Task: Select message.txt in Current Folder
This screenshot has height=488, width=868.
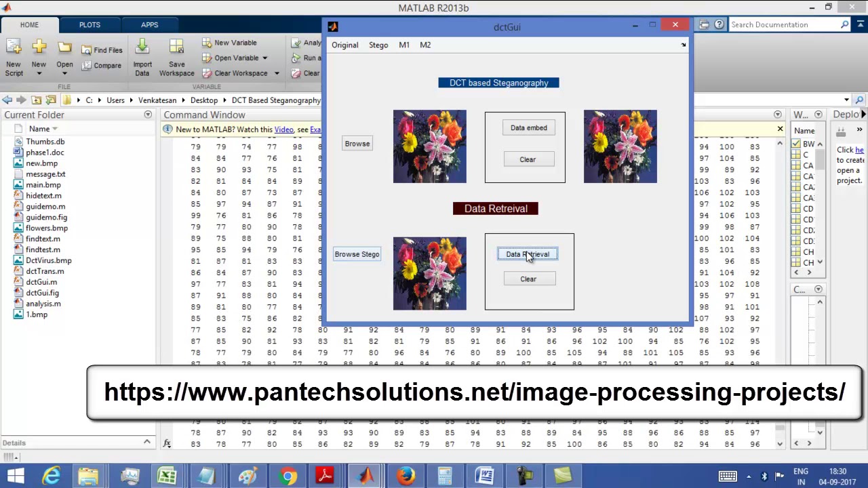Action: tap(45, 174)
